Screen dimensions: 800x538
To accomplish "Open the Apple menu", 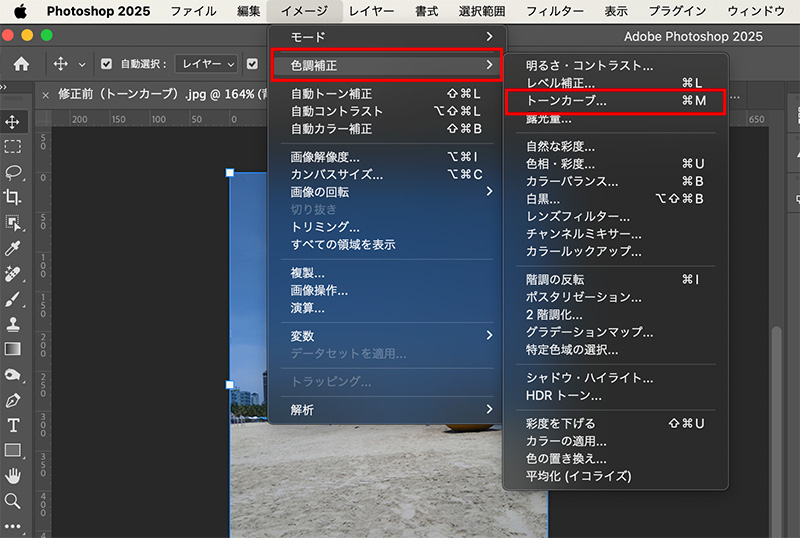I will (20, 11).
